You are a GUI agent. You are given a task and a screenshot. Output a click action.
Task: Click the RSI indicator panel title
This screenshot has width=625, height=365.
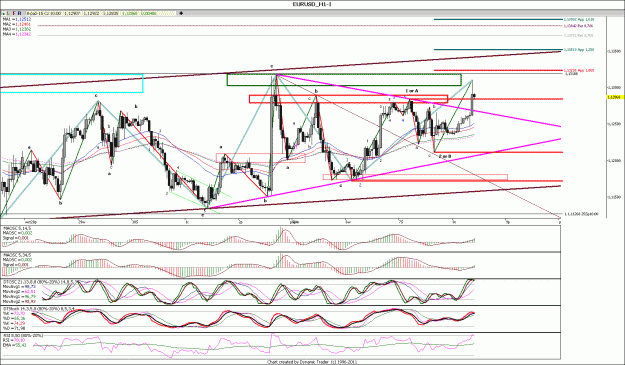[22, 336]
